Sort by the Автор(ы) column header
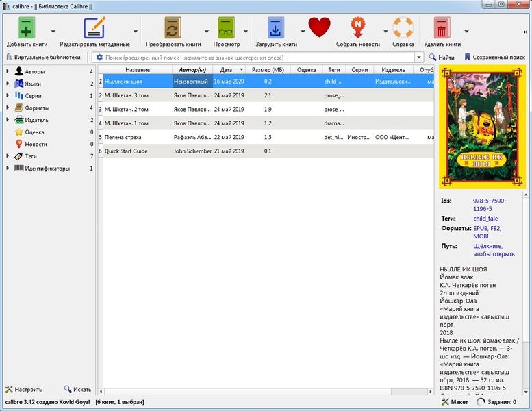 point(192,70)
